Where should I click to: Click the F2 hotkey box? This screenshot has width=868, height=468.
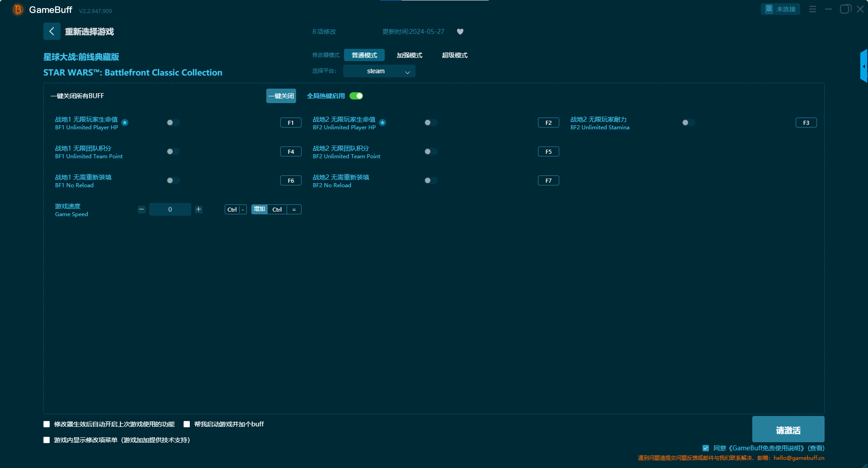pos(548,123)
